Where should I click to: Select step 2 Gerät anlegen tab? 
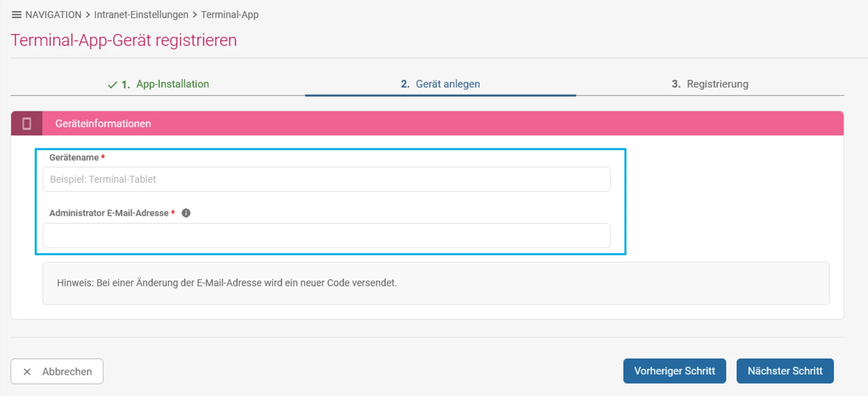(440, 84)
